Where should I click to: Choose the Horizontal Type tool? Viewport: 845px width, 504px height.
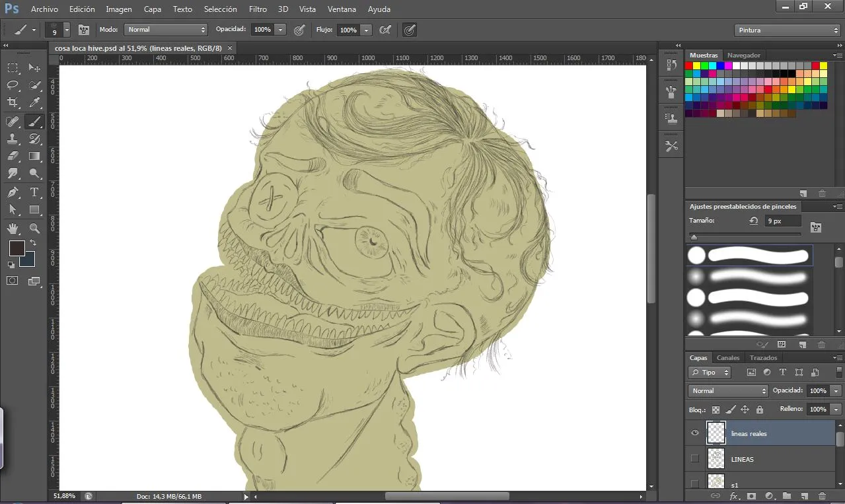click(34, 192)
